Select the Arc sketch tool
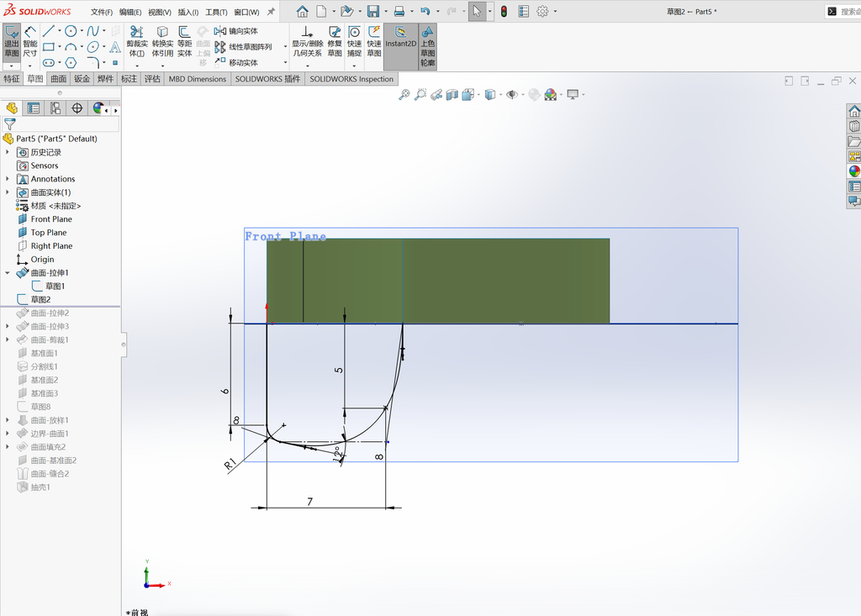This screenshot has width=861, height=616. [71, 47]
